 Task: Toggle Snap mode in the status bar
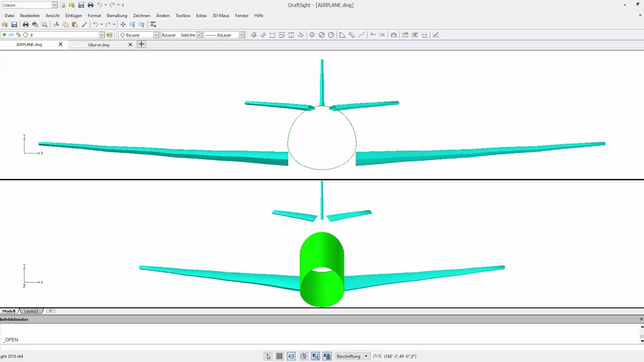coord(268,356)
